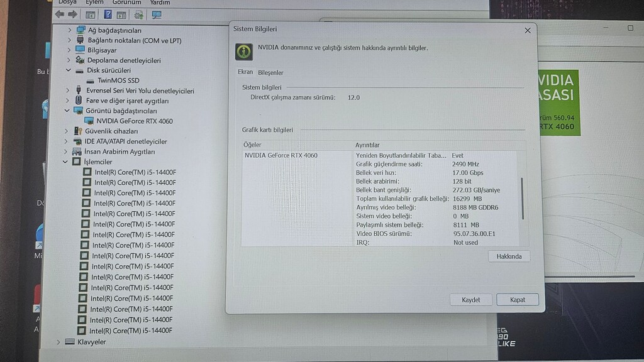Click the value 272.03 GB/saniye
Viewport: 644px width, 362px height.
477,190
